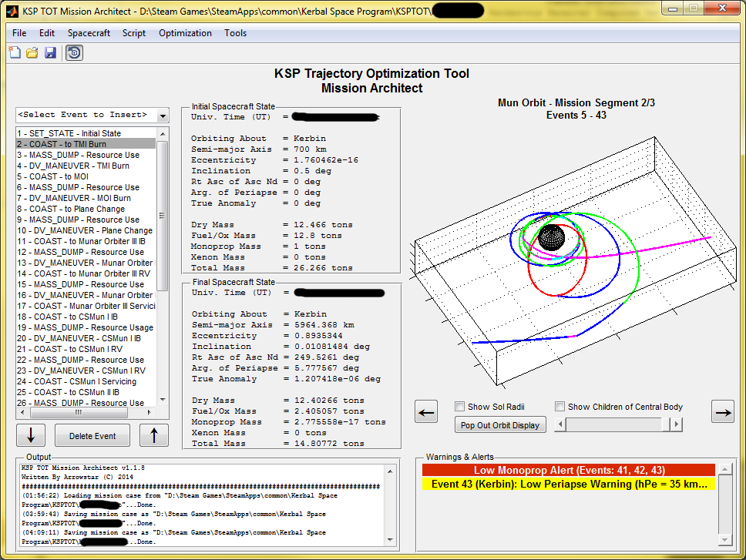Open mission case with folder icon
This screenshot has width=746, height=560.
tap(32, 52)
